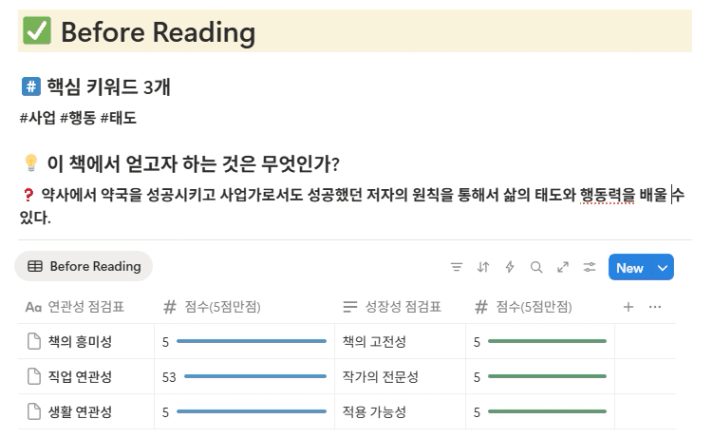Select the Before Reading view tab
This screenshot has height=438, width=713.
coord(84,267)
